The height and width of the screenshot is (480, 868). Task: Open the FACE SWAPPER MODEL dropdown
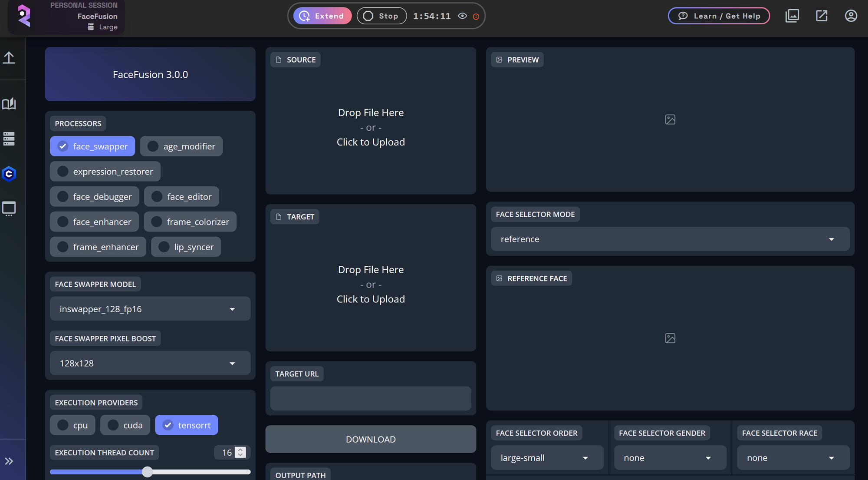tap(150, 308)
